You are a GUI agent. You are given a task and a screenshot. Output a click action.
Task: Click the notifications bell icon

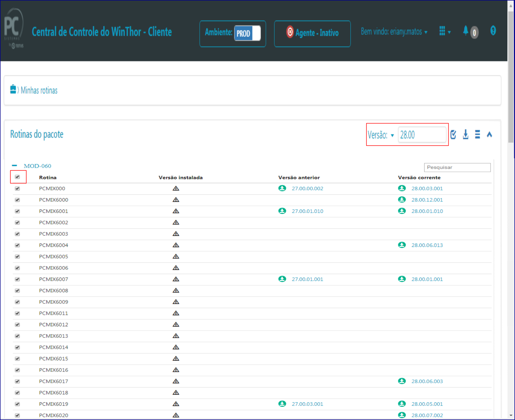[466, 30]
